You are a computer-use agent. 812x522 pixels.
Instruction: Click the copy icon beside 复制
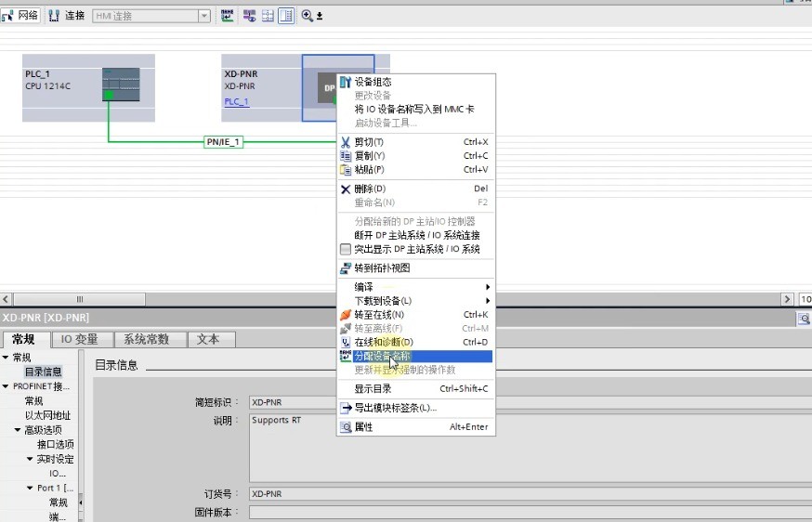346,156
